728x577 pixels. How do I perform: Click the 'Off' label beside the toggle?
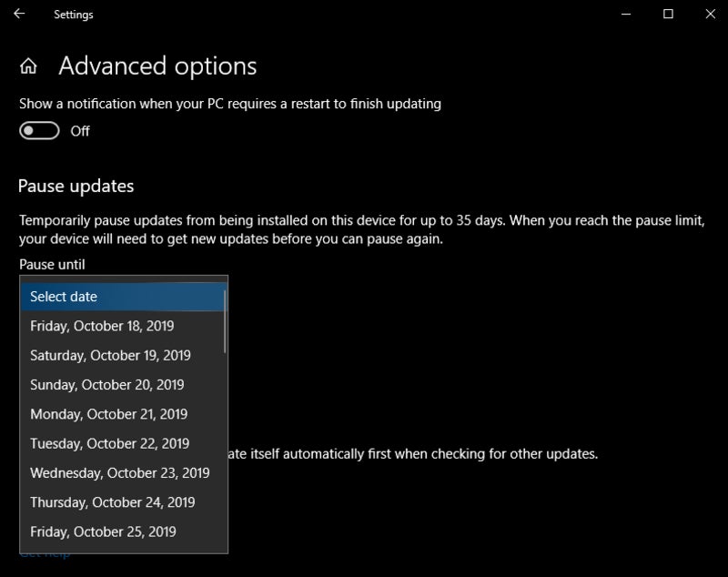click(80, 131)
